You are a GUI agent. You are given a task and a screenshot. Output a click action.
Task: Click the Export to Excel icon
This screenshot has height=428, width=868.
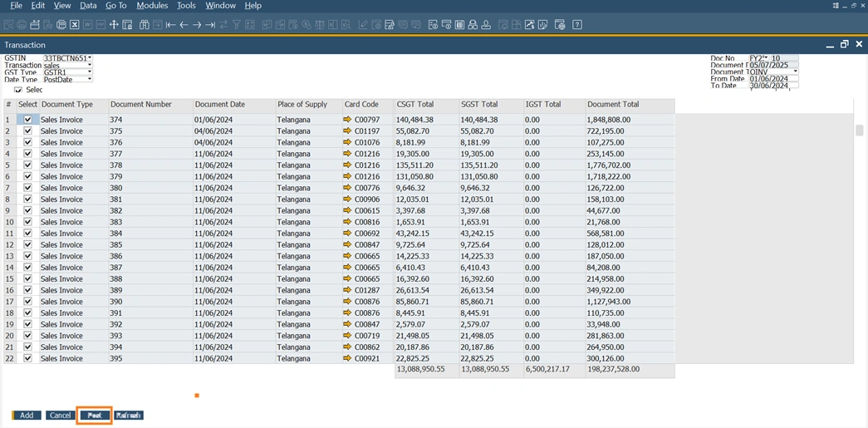pos(74,25)
